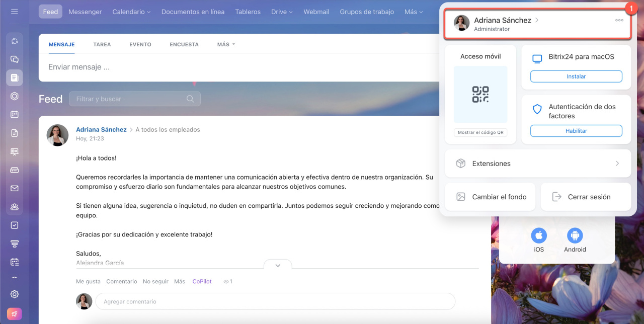This screenshot has height=324, width=644.
Task: Expand the Calendario dropdown menu
Action: pos(131,12)
